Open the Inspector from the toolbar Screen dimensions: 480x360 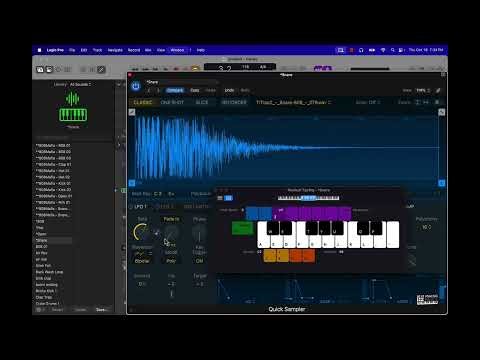[x=49, y=69]
